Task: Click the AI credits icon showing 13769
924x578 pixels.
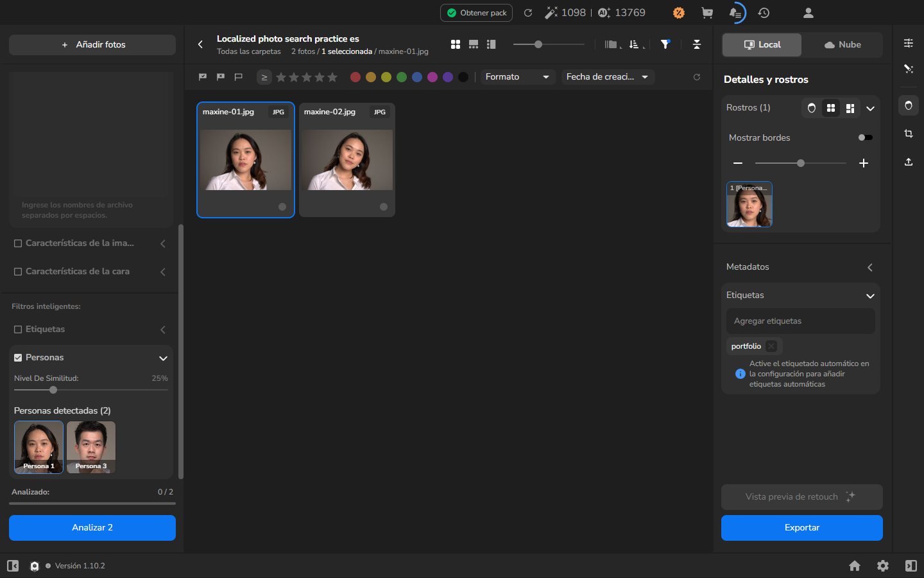Action: coord(604,13)
